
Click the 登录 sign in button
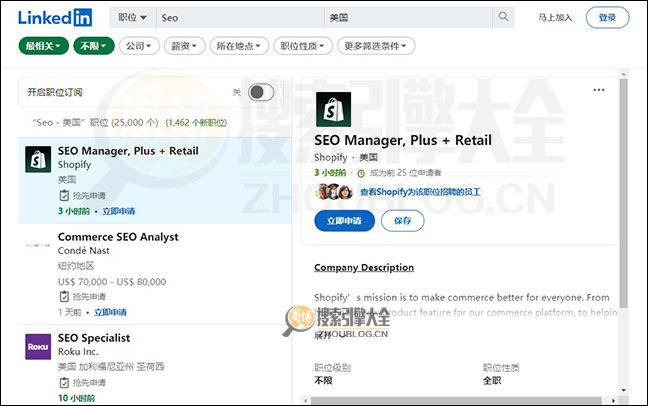[x=607, y=18]
